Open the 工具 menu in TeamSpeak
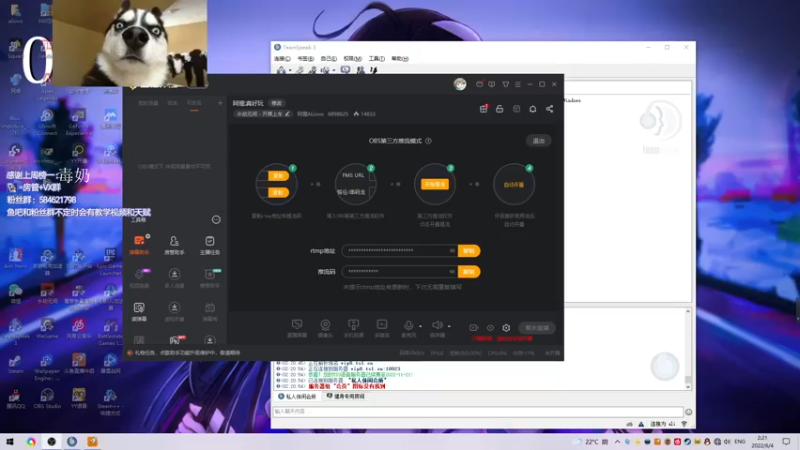The height and width of the screenshot is (450, 800). point(376,59)
